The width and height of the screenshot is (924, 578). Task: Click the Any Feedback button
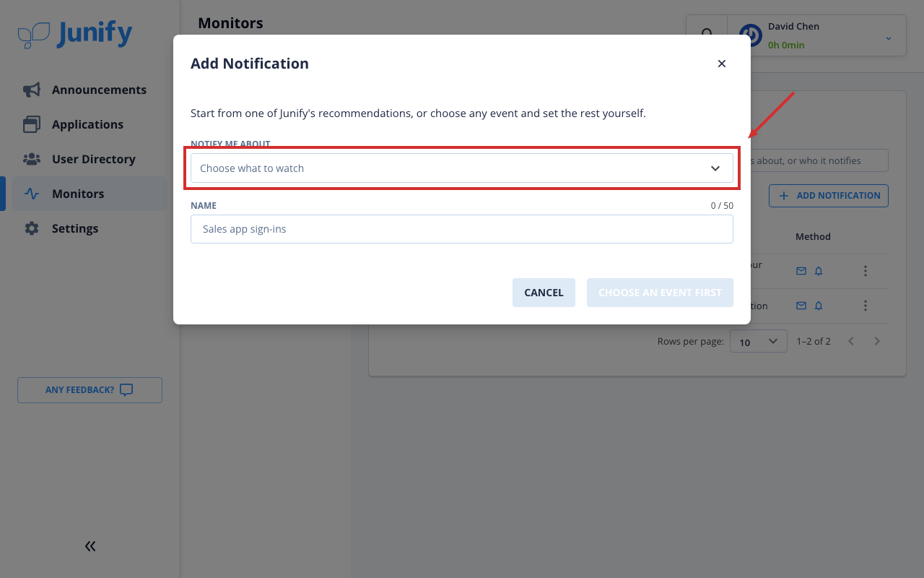tap(90, 390)
